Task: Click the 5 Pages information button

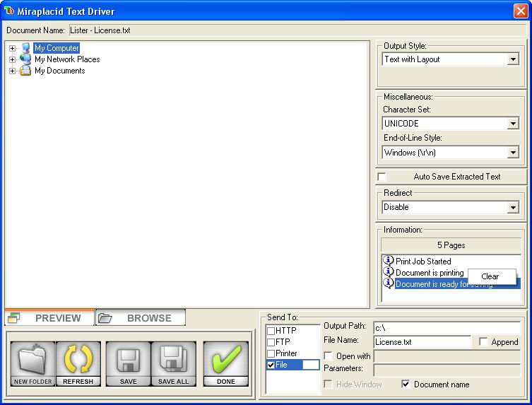Action: [451, 245]
